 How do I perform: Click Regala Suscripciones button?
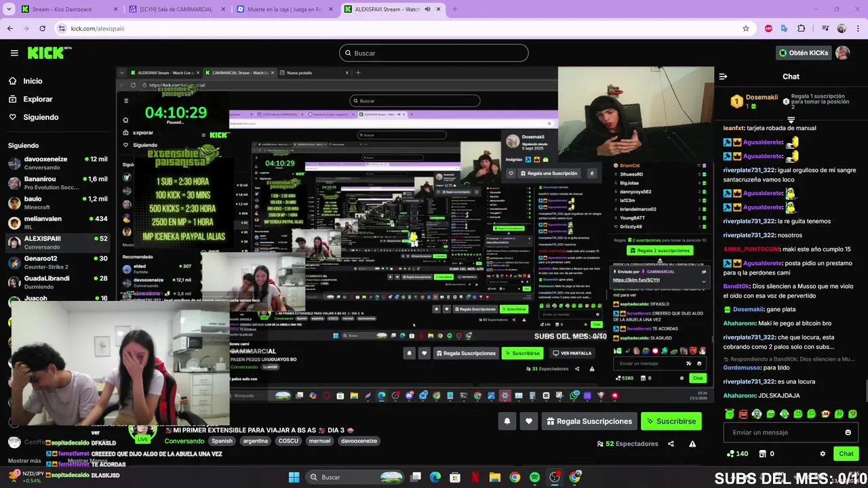point(589,421)
